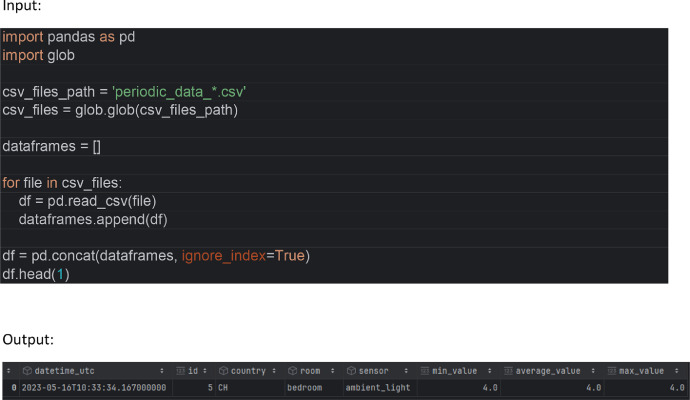Click the country column type icon
This screenshot has height=400, width=690.
[223, 371]
